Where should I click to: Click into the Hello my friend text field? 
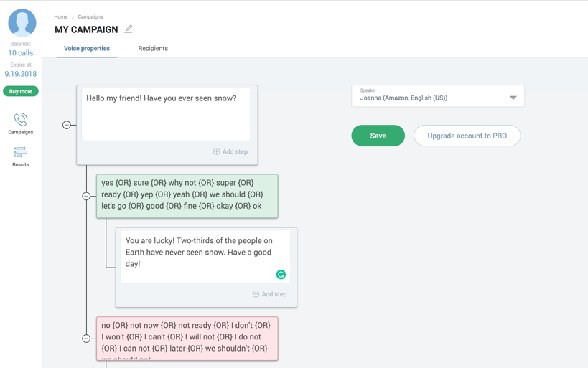[166, 114]
